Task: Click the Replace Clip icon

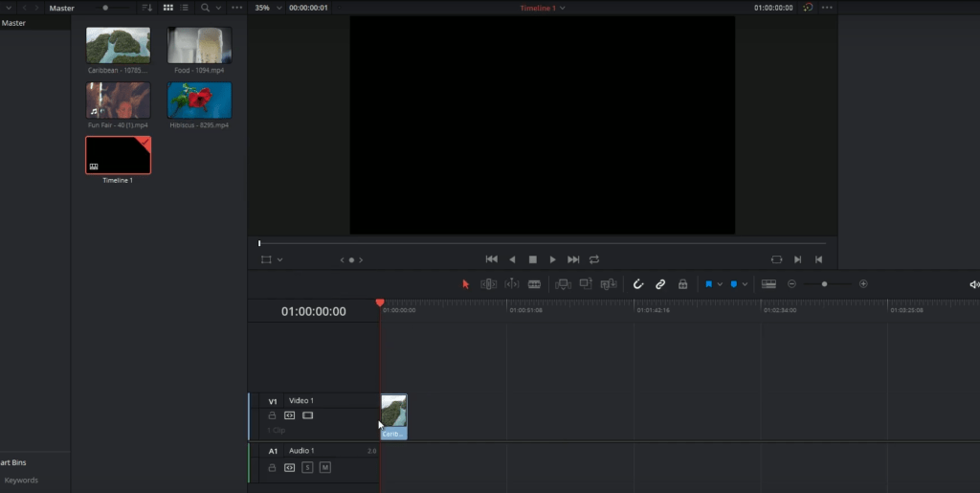Action: click(x=609, y=284)
